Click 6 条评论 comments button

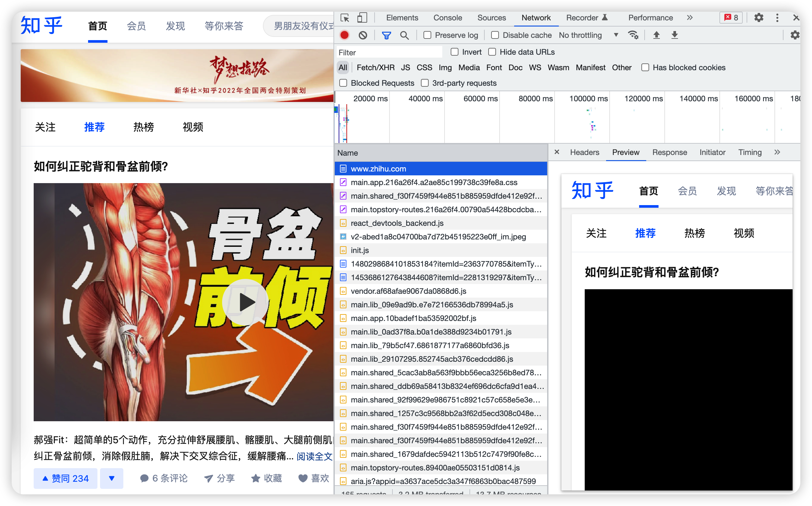164,478
